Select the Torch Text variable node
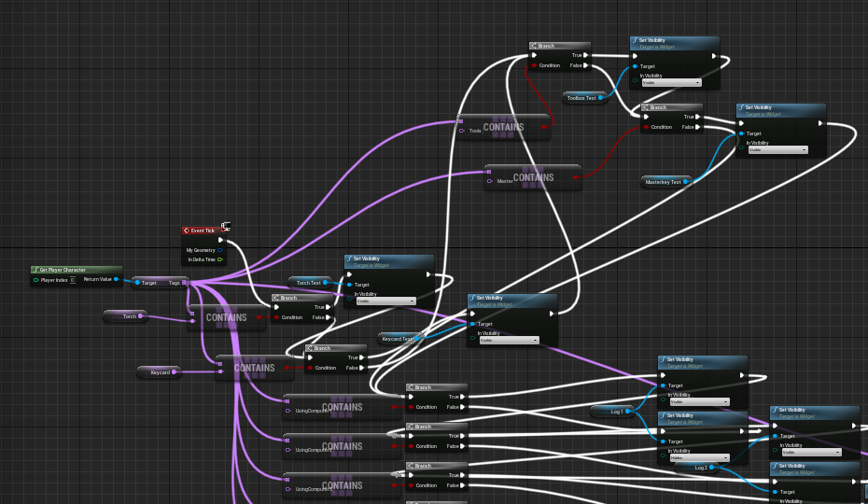Viewport: 868px width, 504px height. tap(306, 282)
